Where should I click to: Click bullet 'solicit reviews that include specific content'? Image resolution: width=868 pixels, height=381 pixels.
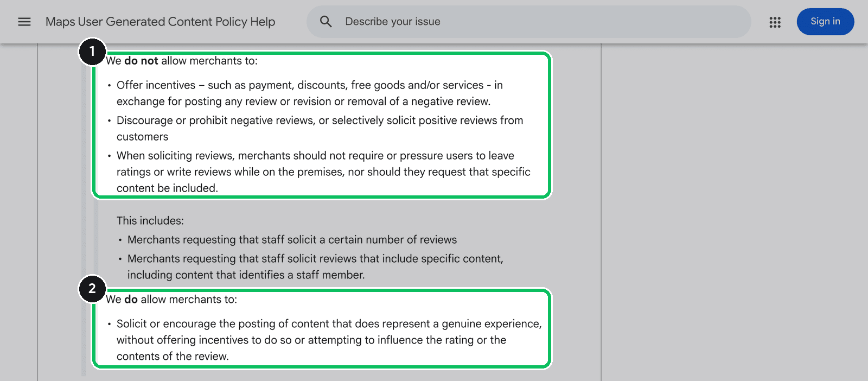[x=315, y=267]
